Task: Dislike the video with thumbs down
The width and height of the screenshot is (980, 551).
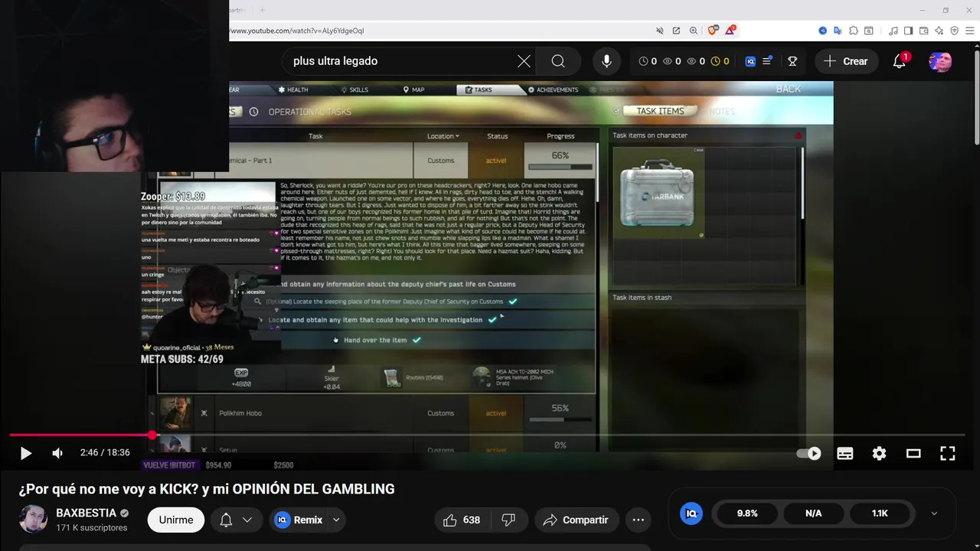Action: click(508, 520)
